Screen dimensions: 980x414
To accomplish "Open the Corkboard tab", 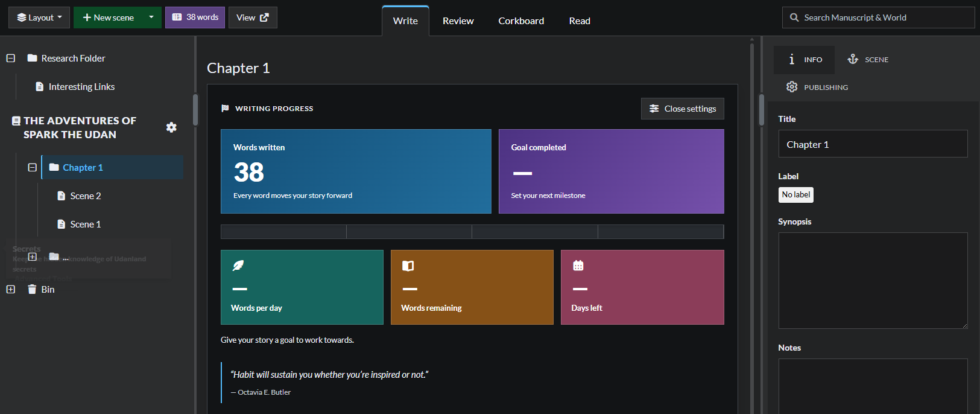I will click(x=521, y=21).
